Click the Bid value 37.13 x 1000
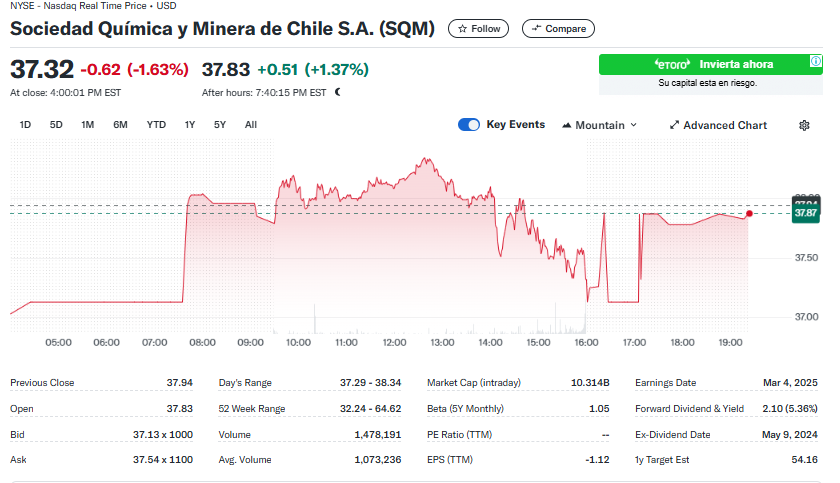 pyautogui.click(x=163, y=434)
